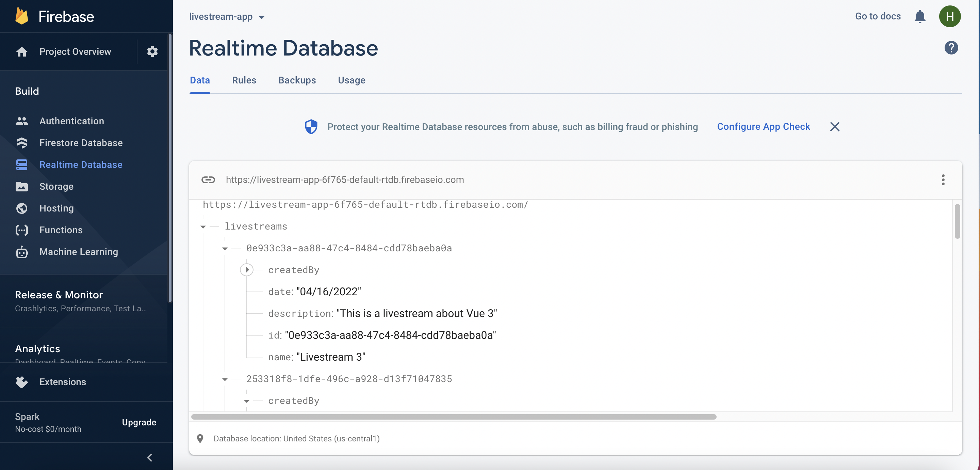Click the Hosting globe icon

[22, 208]
